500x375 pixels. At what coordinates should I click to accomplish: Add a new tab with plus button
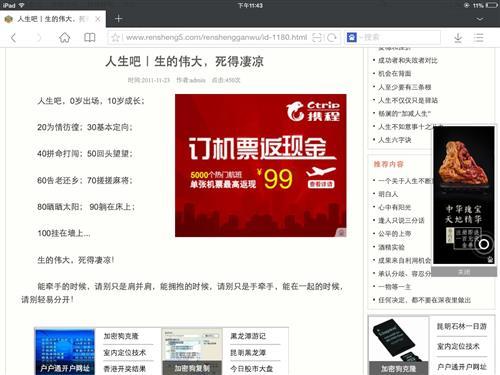(x=118, y=19)
